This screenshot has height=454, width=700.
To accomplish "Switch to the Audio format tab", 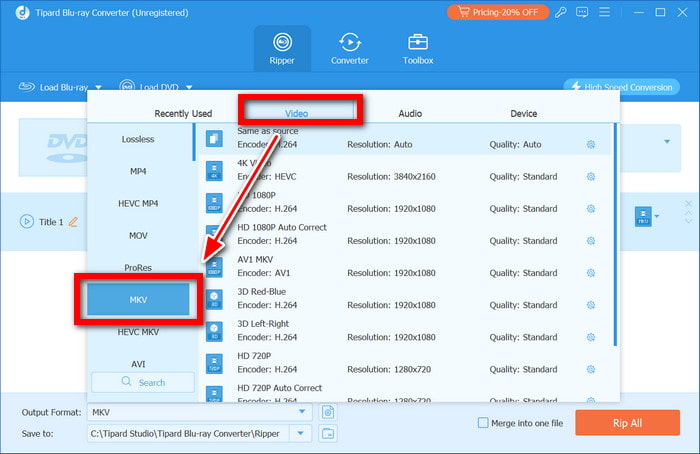I will point(410,114).
